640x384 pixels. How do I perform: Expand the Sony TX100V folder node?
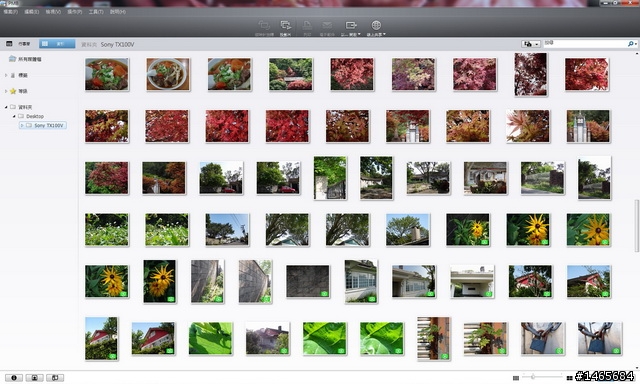point(22,125)
